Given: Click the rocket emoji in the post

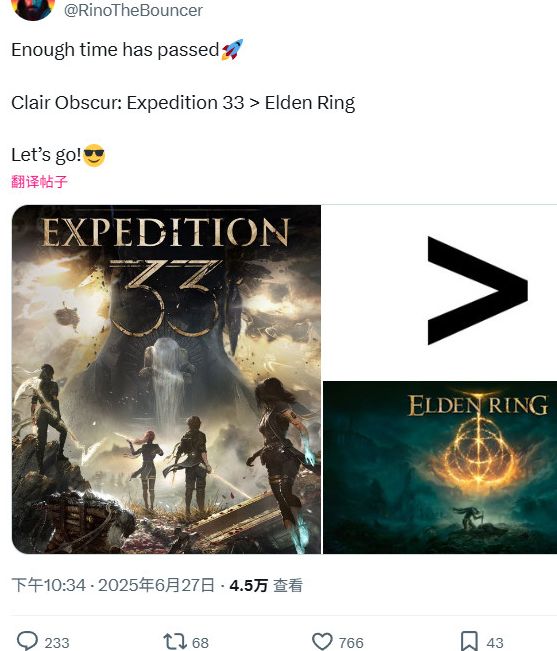Looking at the screenshot, I should click(232, 50).
